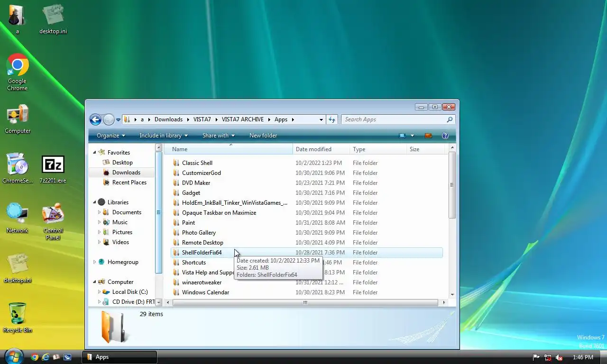Click the Action Center flag tray icon
The height and width of the screenshot is (364, 607).
536,357
